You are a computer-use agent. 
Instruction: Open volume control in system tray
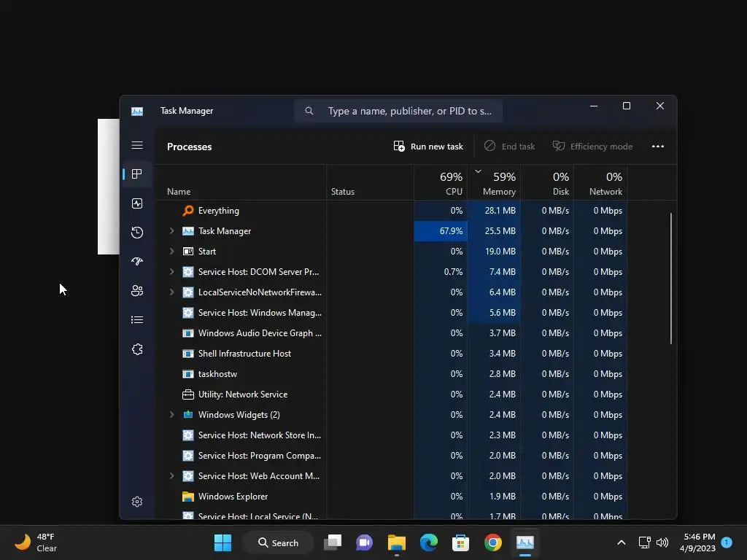pyautogui.click(x=662, y=542)
